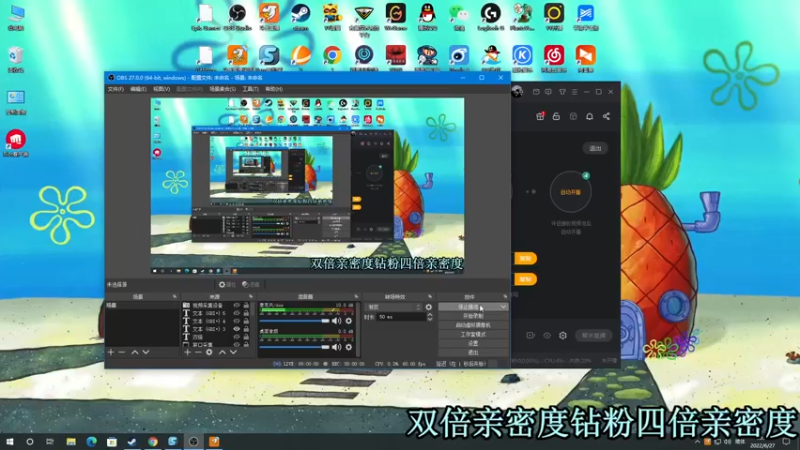Viewport: 800px width, 450px height.
Task: Click the Start Recording button
Action: click(473, 316)
